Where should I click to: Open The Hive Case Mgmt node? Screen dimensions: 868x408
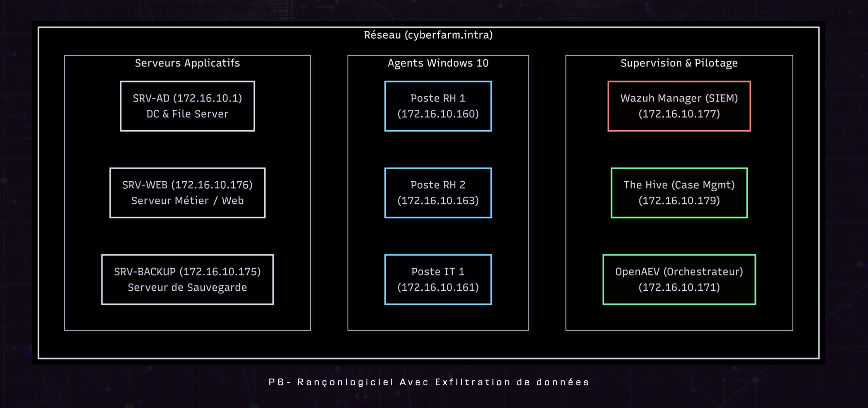click(x=679, y=192)
